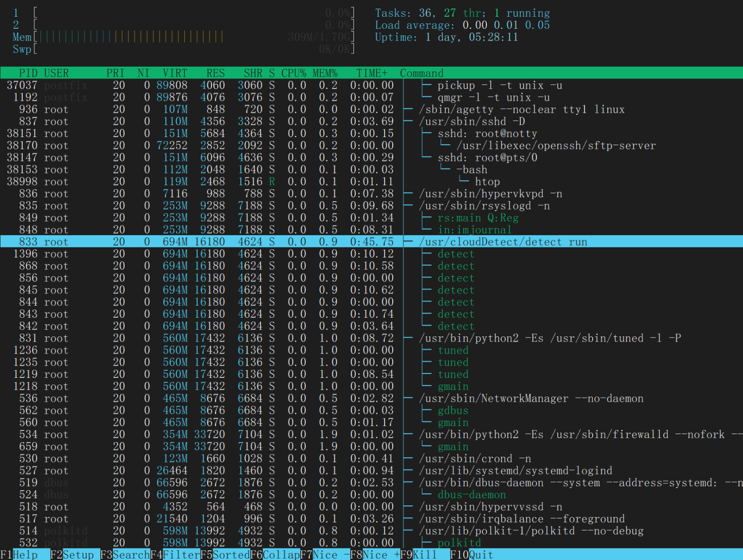
Task: Select the irqbalance --foreground process
Action: pyautogui.click(x=371, y=519)
